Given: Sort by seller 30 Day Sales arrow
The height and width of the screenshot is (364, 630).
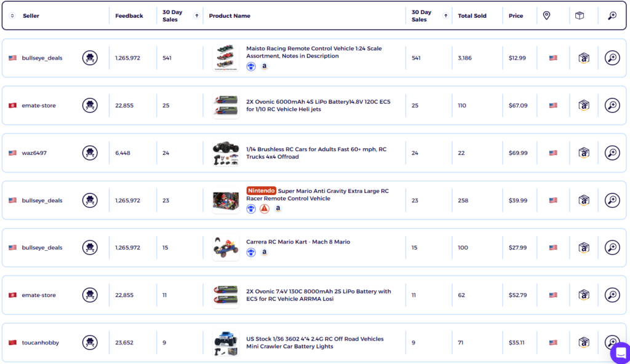Looking at the screenshot, I should tap(196, 15).
